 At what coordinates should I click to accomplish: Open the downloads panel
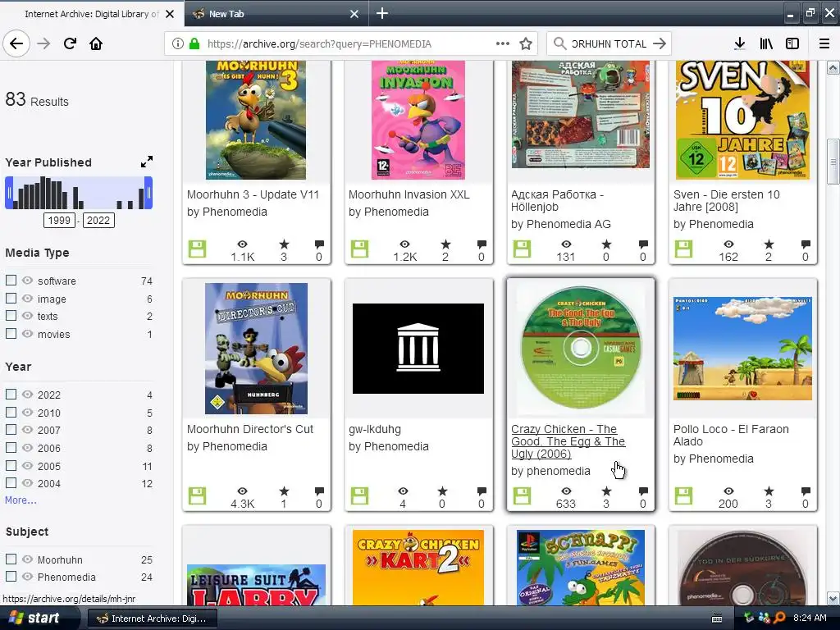point(739,44)
